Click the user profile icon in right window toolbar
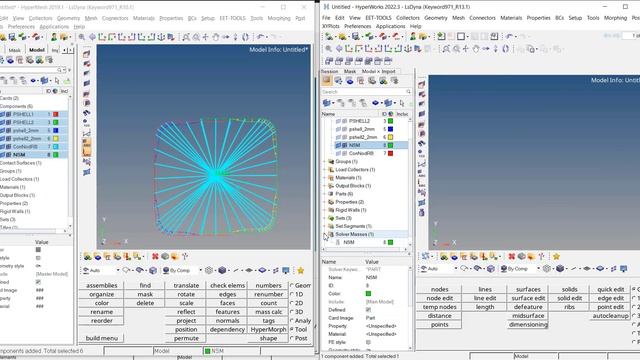 coord(413,36)
